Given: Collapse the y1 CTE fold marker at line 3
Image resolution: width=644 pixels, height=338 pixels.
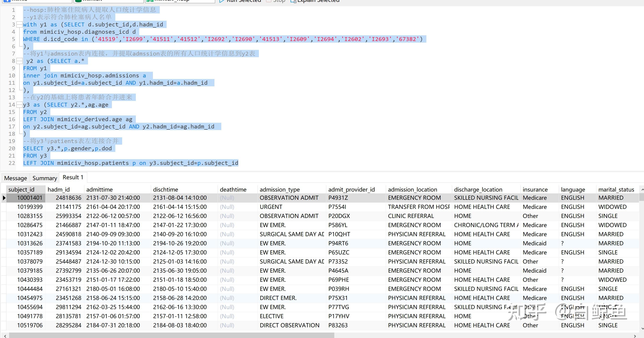Looking at the screenshot, I should coord(19,24).
